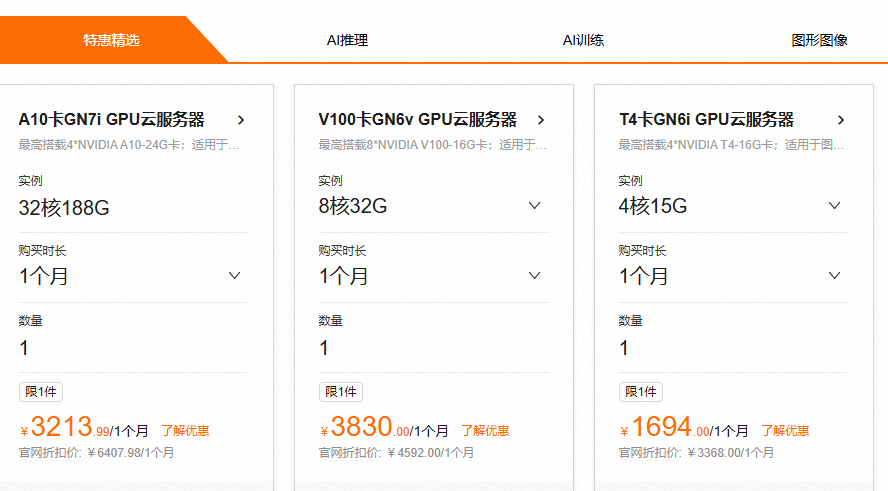Image resolution: width=888 pixels, height=491 pixels.
Task: Click quantity field on T4 card
Action: pyautogui.click(x=733, y=347)
